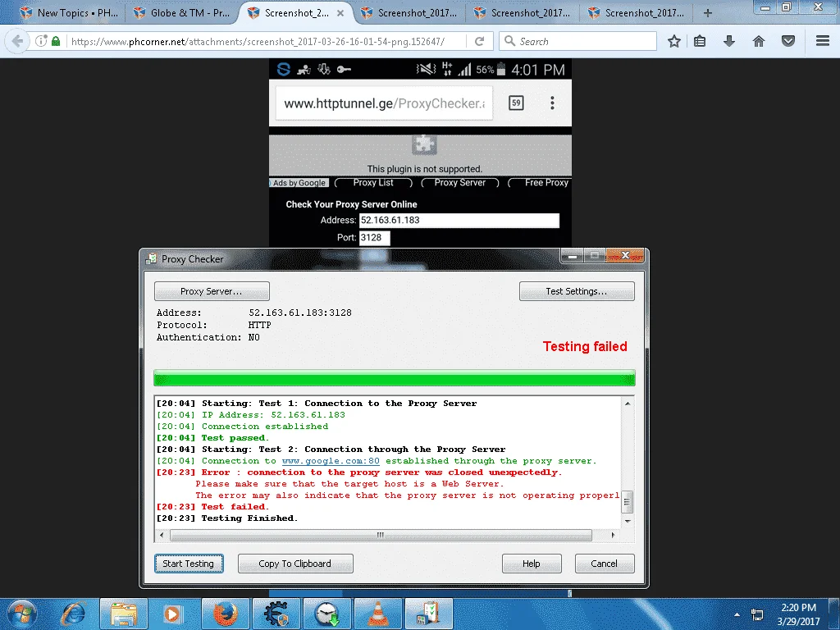Click the log vertical scrollbar thumb
This screenshot has width=840, height=630.
coord(627,502)
